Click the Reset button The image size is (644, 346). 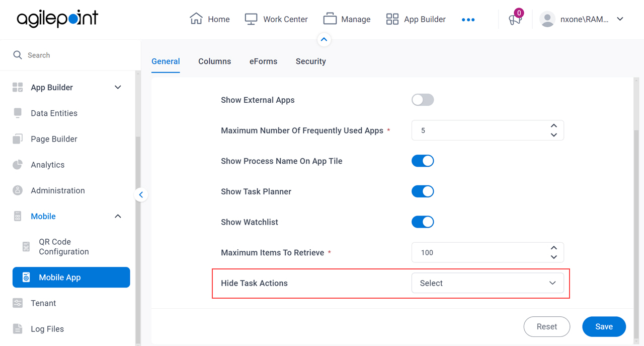pos(547,327)
